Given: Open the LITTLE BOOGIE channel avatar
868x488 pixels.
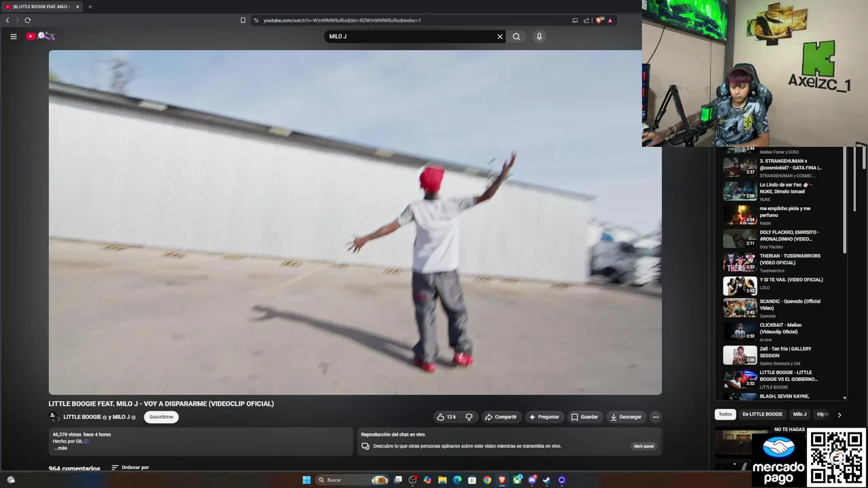Looking at the screenshot, I should 54,417.
